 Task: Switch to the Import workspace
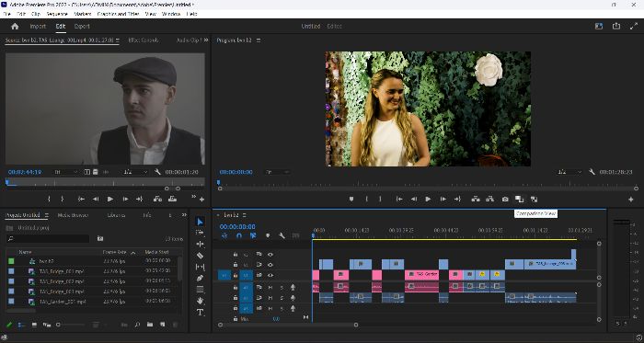click(38, 27)
